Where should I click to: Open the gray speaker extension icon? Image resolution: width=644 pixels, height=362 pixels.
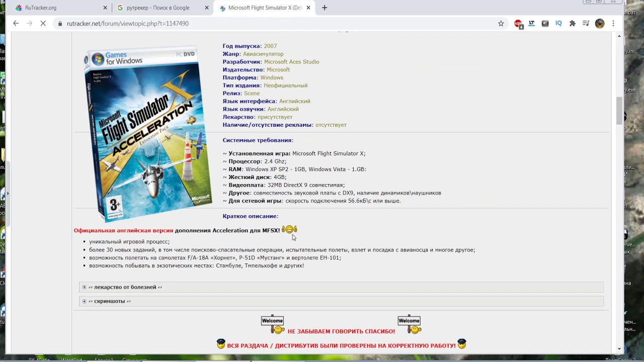pos(545,23)
